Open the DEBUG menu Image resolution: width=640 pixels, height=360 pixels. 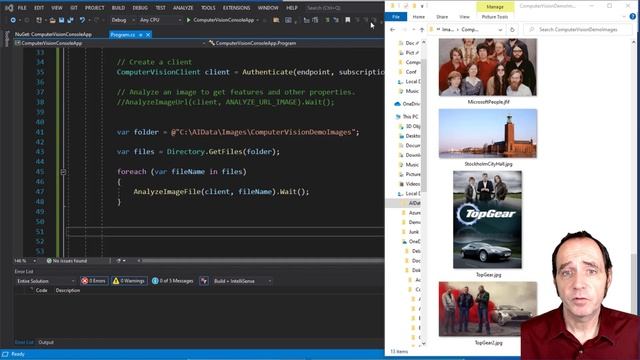tap(140, 8)
